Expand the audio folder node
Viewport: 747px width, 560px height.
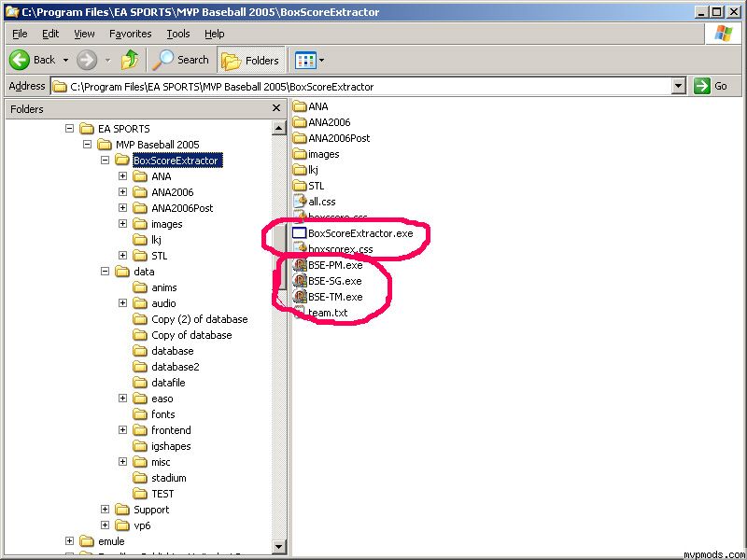point(123,303)
